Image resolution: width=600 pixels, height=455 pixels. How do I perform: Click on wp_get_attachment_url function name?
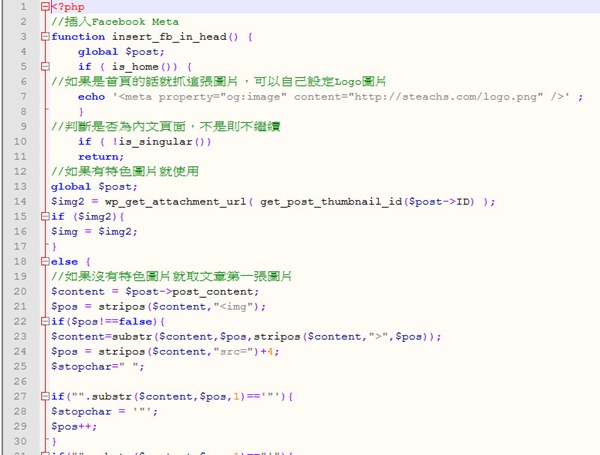click(x=176, y=202)
